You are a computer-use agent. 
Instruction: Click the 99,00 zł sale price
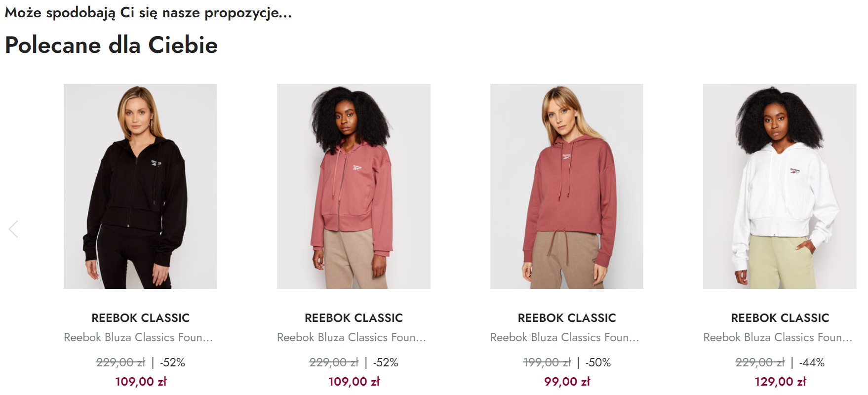[567, 382]
